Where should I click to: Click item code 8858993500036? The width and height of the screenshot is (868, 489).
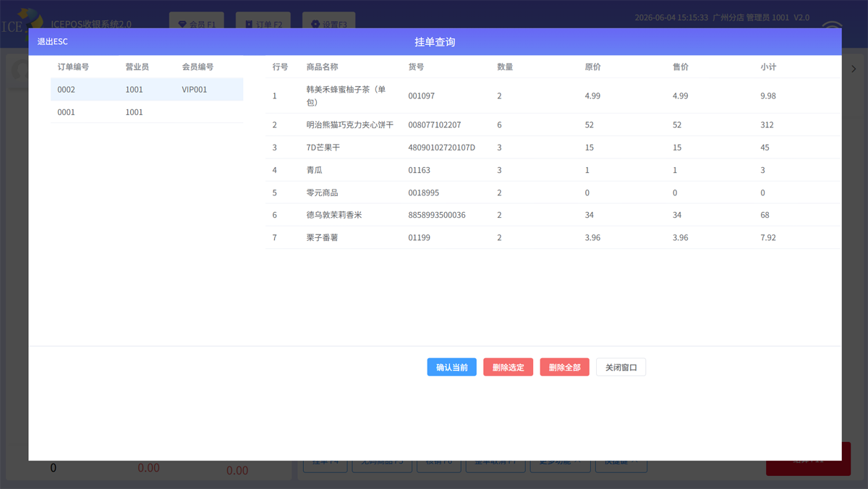click(x=437, y=215)
